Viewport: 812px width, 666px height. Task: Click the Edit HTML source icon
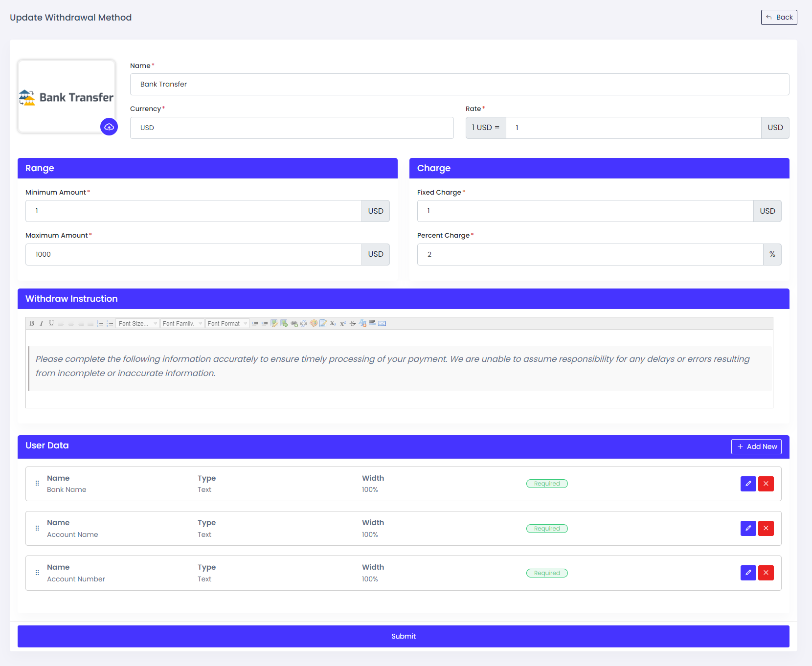tap(382, 324)
